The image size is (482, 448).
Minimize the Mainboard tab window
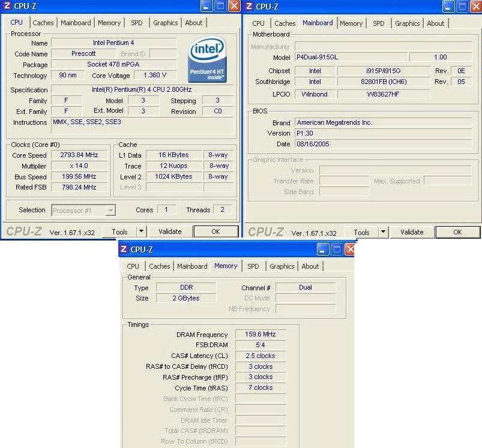point(448,7)
